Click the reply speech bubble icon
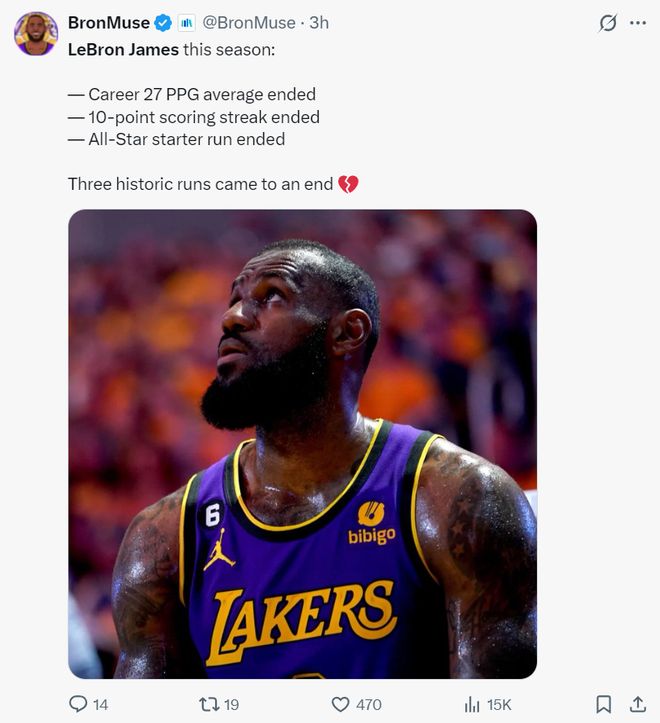660x723 pixels. coord(78,704)
